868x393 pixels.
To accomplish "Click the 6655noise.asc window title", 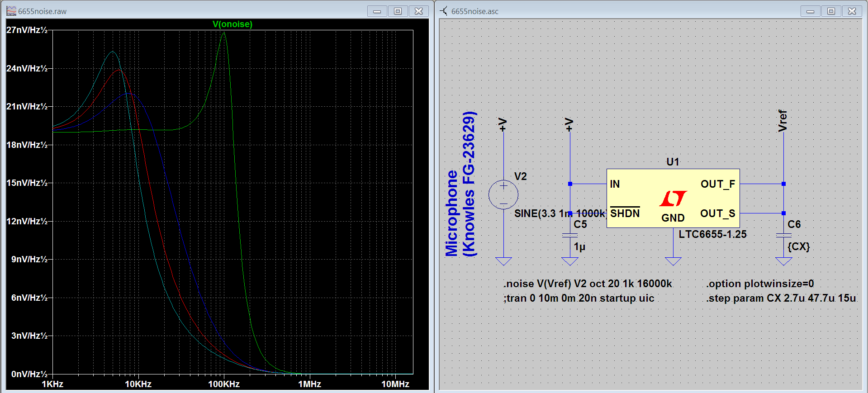I will tap(475, 11).
